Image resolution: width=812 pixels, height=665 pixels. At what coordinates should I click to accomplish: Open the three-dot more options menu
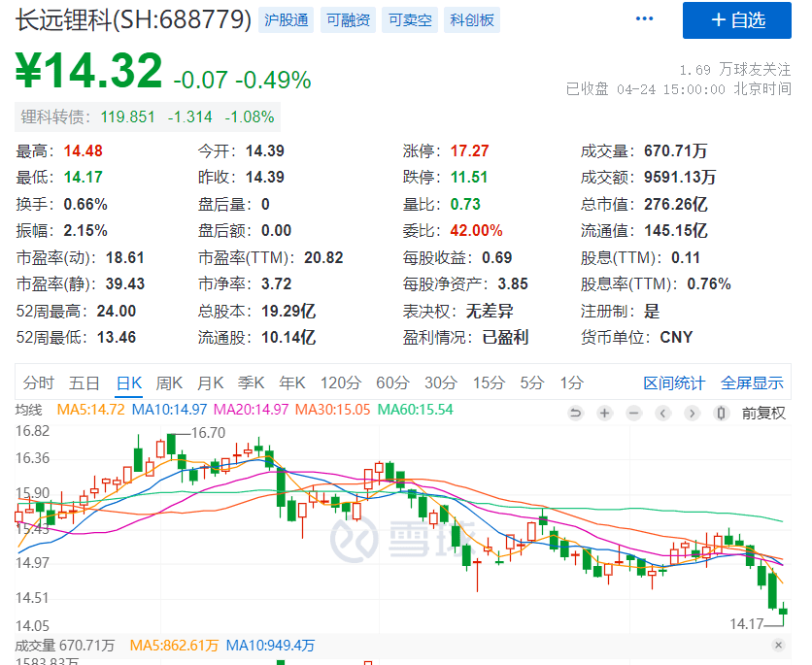pos(644,19)
